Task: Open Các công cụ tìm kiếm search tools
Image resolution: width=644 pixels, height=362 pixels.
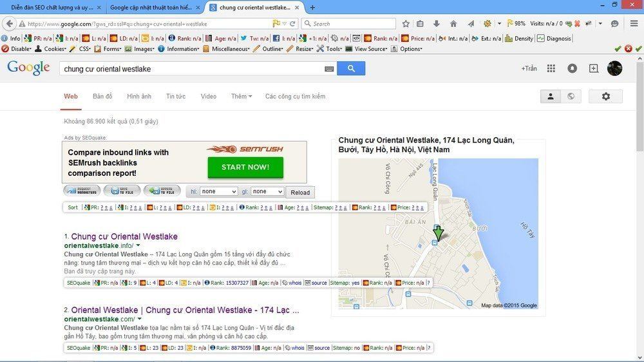Action: [296, 96]
